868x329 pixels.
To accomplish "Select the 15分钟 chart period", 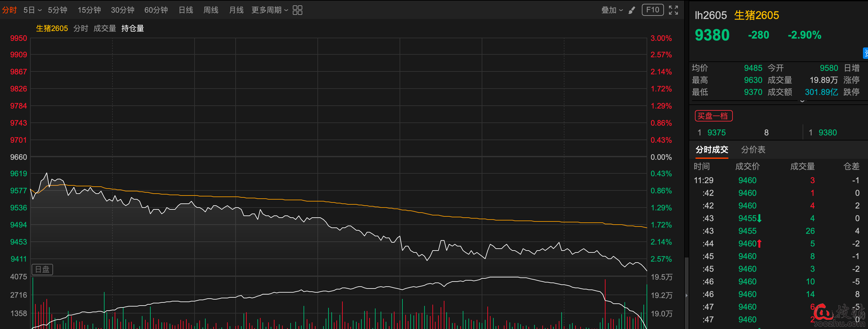I will coord(89,10).
